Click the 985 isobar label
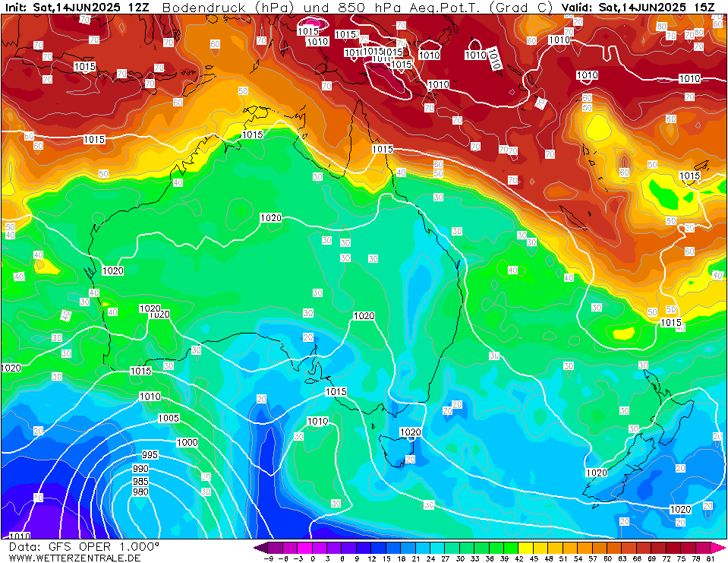The width and height of the screenshot is (728, 563). pos(140,481)
